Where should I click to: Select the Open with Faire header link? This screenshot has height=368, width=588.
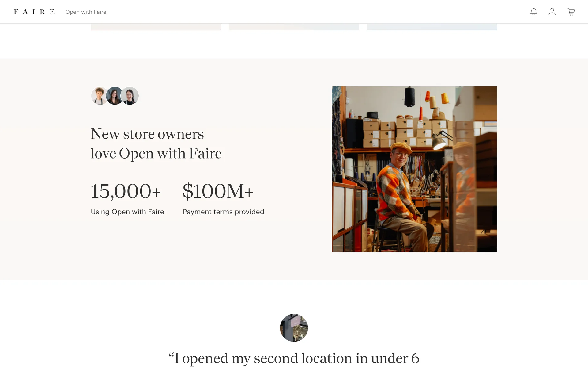86,12
